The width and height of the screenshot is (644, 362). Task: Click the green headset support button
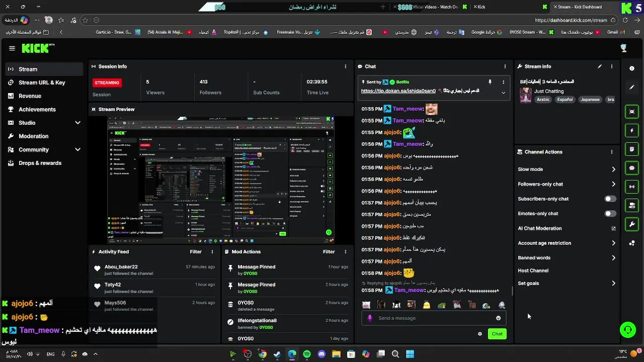coord(628,330)
